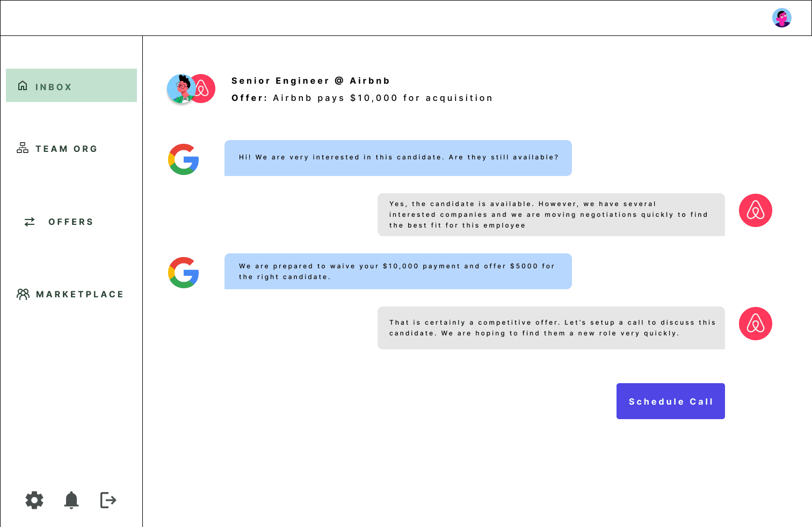This screenshot has width=812, height=527.
Task: Open the user profile avatar in top bar
Action: pyautogui.click(x=782, y=18)
